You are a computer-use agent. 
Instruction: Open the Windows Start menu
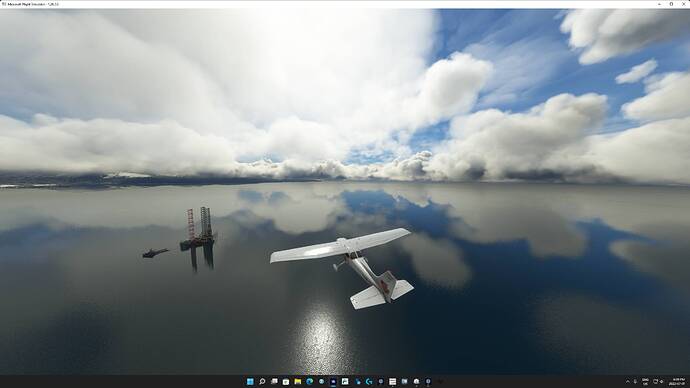[x=250, y=381]
